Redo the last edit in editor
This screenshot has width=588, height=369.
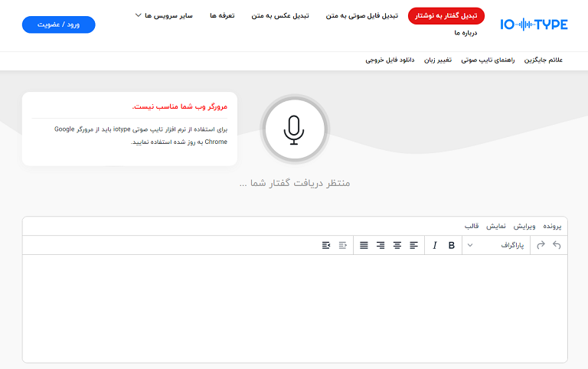[x=541, y=245]
